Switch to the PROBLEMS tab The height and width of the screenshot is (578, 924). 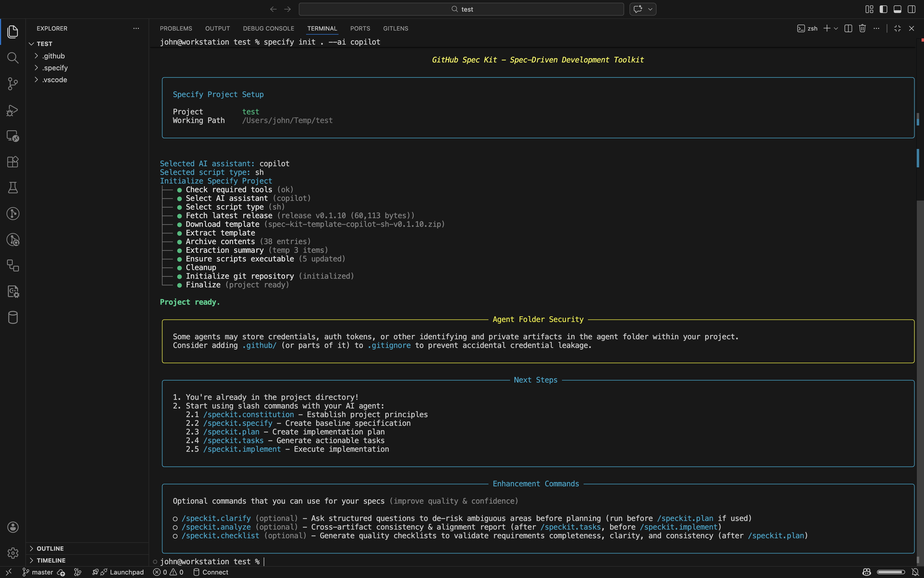coord(176,28)
